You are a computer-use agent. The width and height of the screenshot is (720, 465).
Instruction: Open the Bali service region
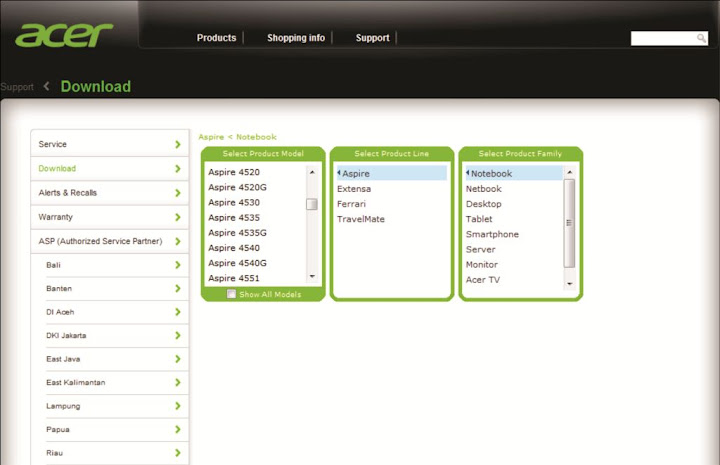pyautogui.click(x=117, y=265)
